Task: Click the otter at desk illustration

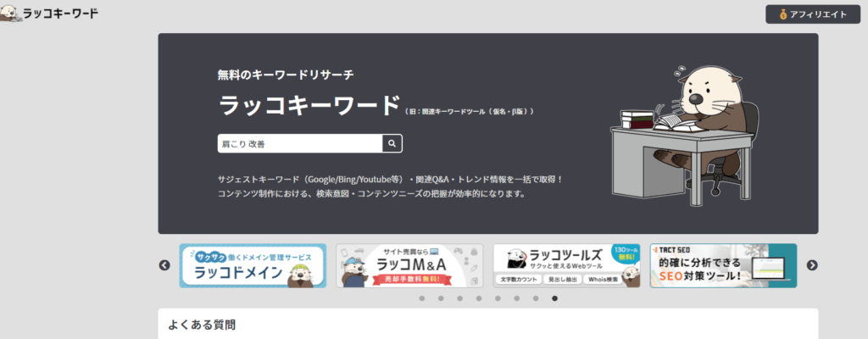Action: [685, 135]
